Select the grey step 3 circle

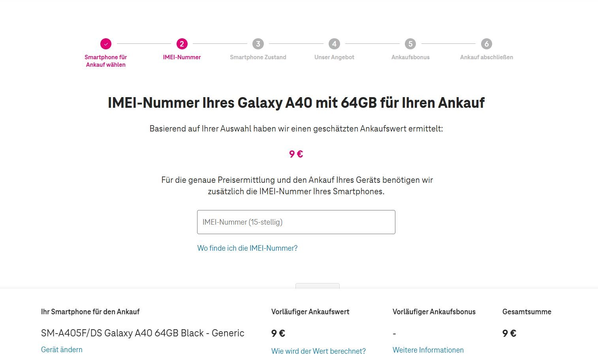tap(258, 44)
